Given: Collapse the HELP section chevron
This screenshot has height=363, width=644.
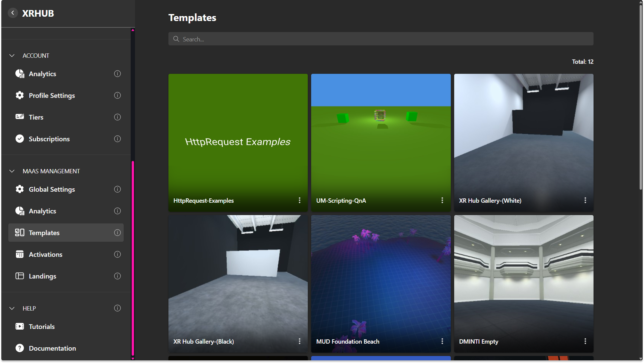Looking at the screenshot, I should click(12, 308).
